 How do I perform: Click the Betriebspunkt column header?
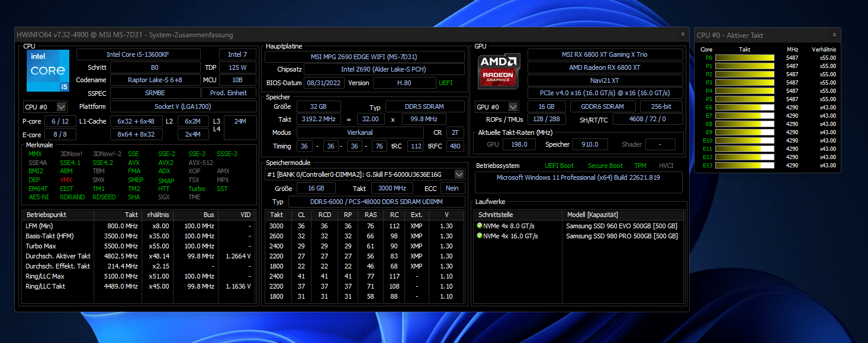point(58,215)
